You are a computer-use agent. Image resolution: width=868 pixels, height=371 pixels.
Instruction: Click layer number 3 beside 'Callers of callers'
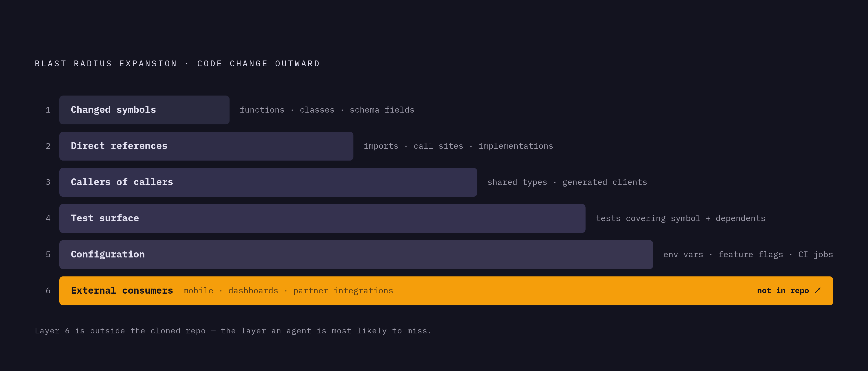click(x=48, y=182)
